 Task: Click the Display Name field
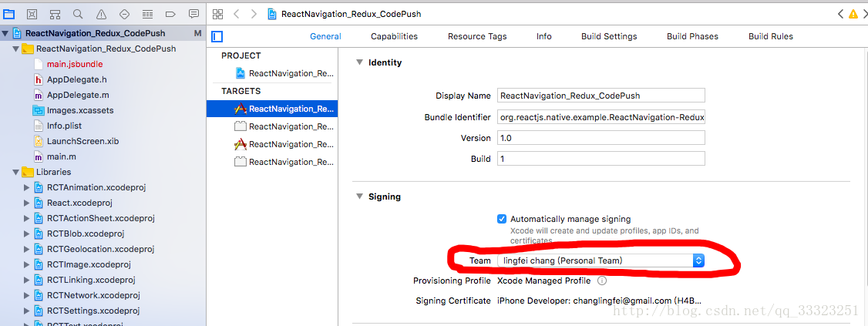coord(601,96)
